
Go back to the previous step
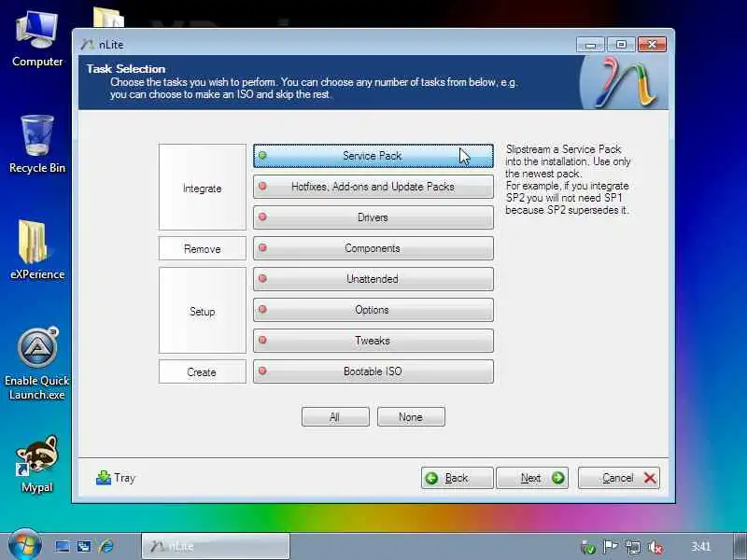point(457,478)
